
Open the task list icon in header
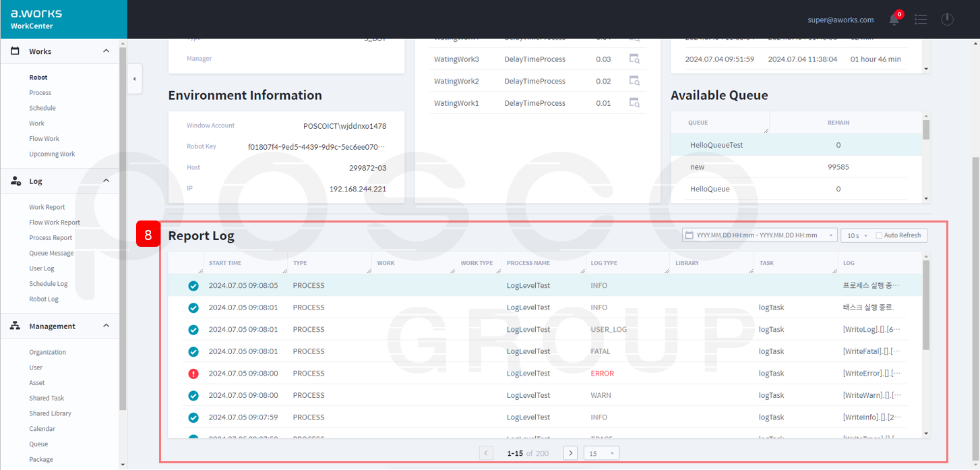click(x=921, y=20)
